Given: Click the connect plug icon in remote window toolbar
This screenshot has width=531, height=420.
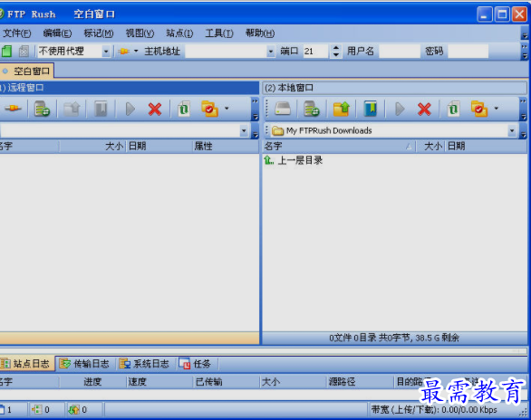Looking at the screenshot, I should point(13,109).
